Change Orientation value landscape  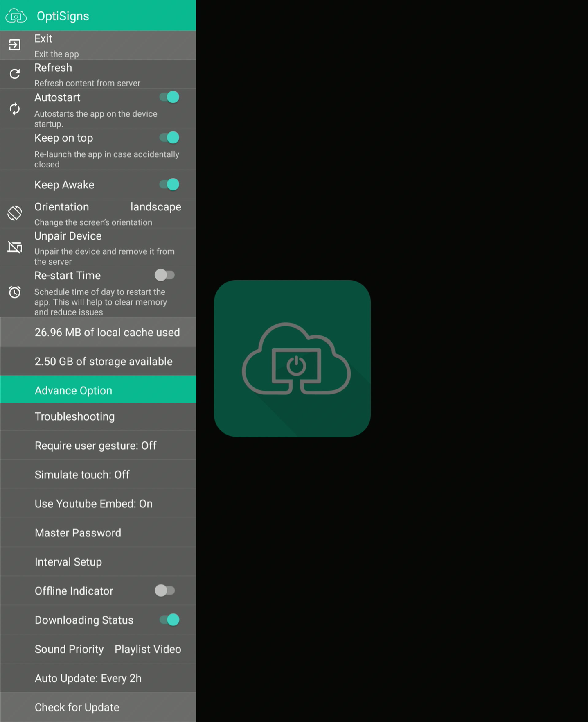pos(156,207)
